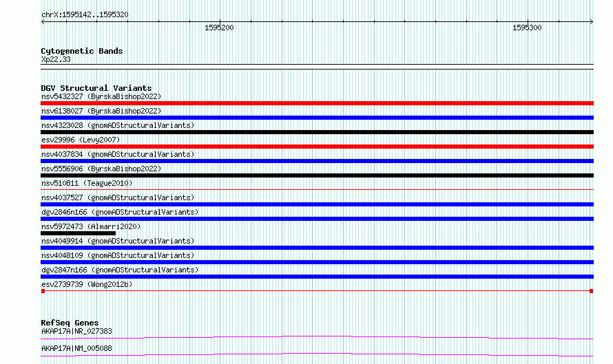Viewport: 613px width, 364px height.
Task: Click the black bar for nsv4323028
Action: [x=317, y=132]
